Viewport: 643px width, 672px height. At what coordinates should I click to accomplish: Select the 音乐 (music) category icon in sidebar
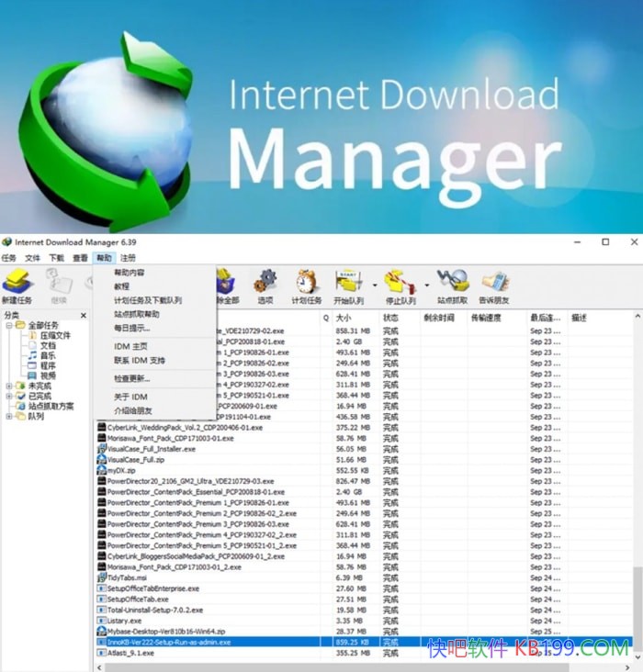pos(31,355)
